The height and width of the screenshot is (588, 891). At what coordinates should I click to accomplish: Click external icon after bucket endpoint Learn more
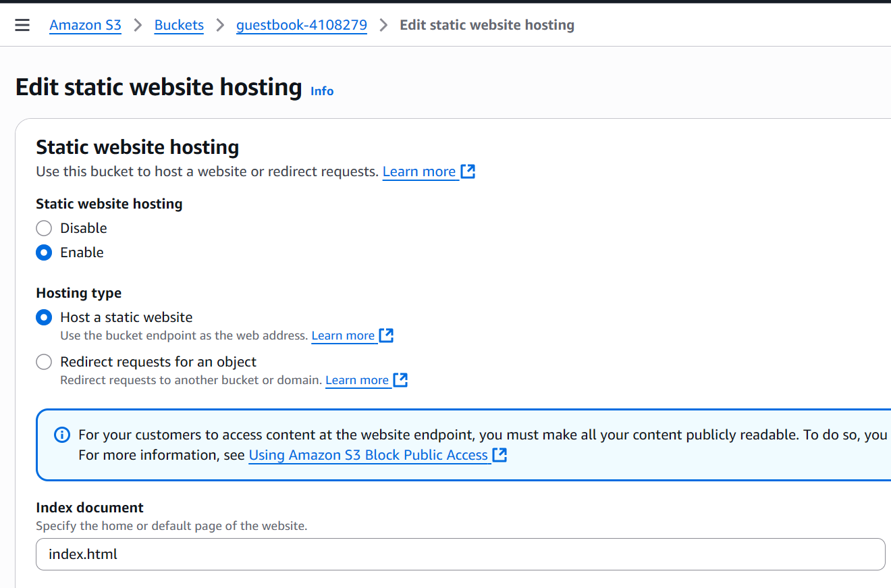[x=386, y=336]
